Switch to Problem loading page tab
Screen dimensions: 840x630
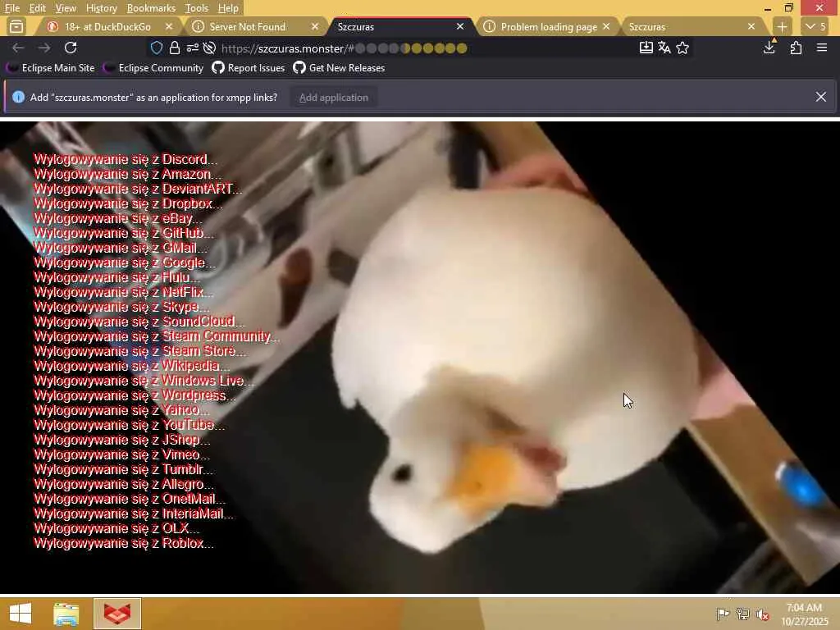(x=549, y=26)
